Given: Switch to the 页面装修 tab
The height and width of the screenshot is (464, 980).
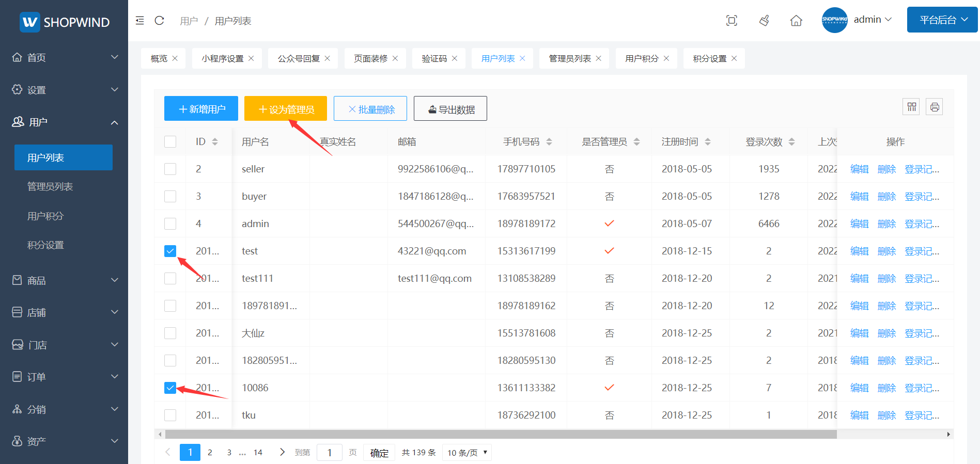Looking at the screenshot, I should [370, 58].
